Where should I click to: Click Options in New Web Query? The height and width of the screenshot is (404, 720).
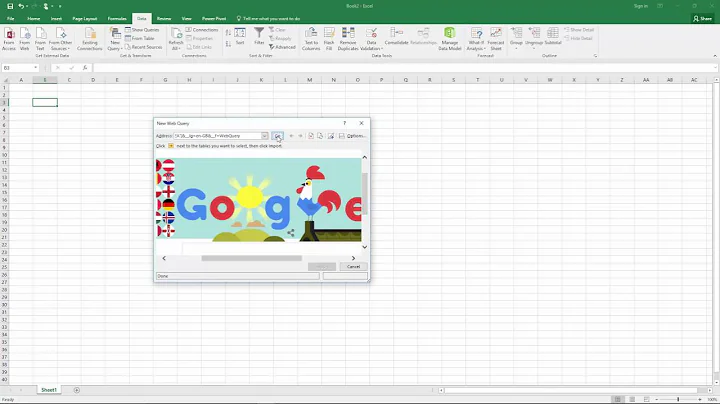[353, 136]
